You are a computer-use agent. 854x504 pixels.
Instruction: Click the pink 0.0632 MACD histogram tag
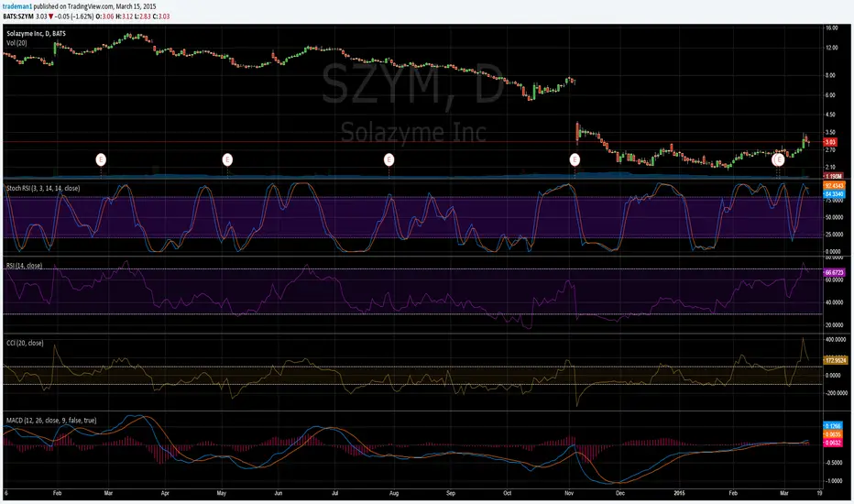click(x=833, y=443)
